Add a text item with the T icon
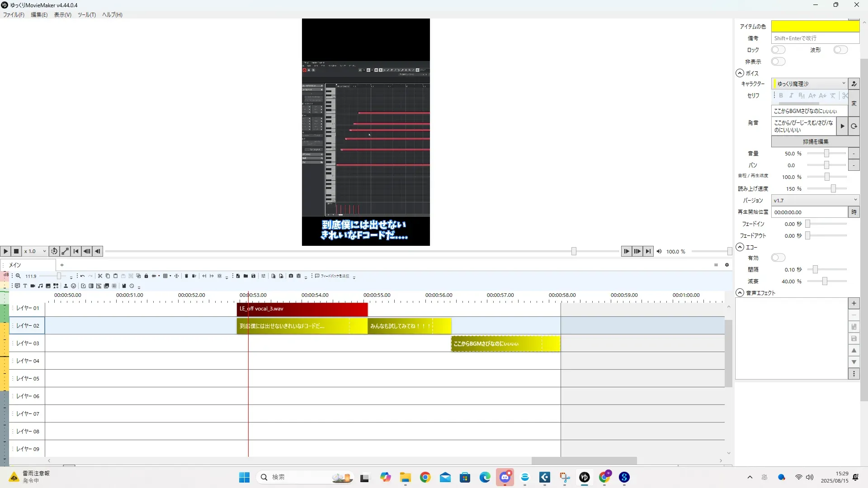 pos(25,286)
